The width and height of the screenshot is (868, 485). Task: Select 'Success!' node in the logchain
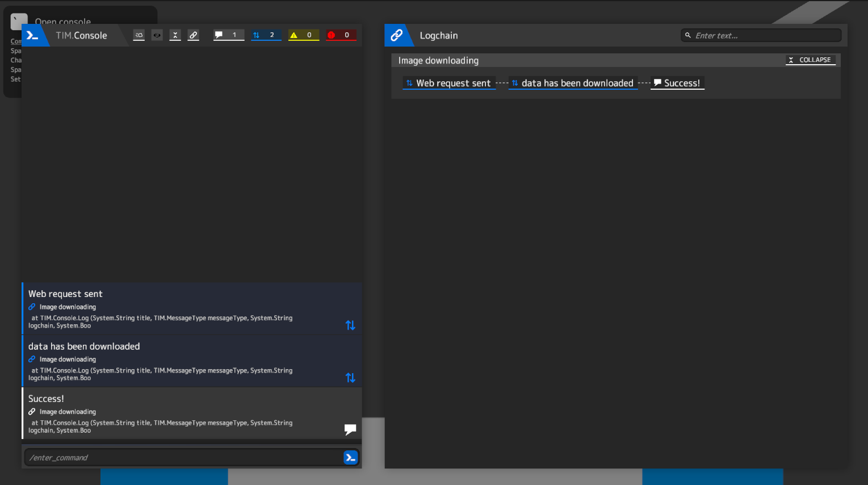point(677,83)
